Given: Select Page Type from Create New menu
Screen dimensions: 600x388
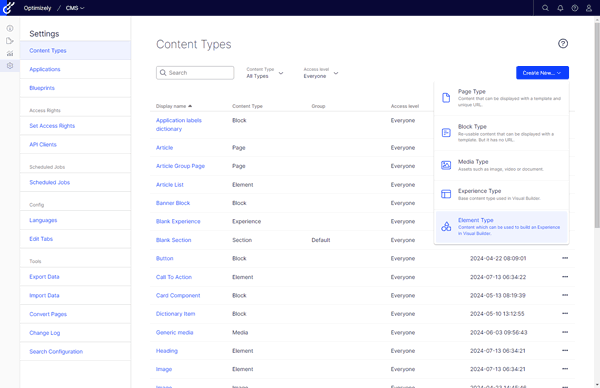Looking at the screenshot, I should point(501,98).
